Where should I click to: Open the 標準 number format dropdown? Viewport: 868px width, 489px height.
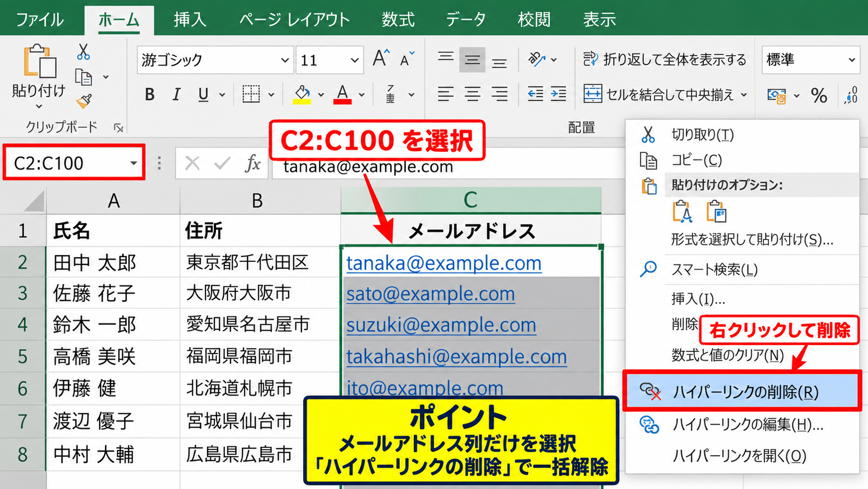tap(852, 60)
